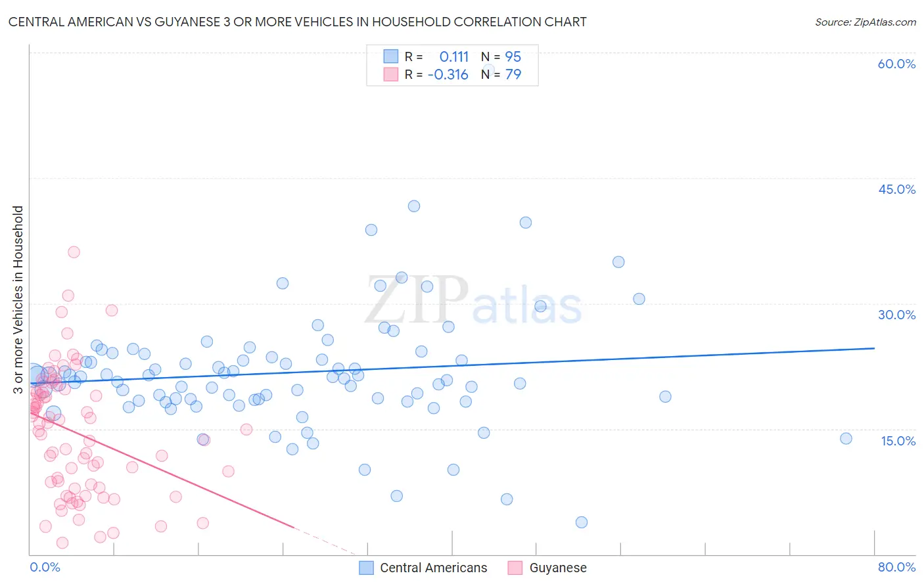The width and height of the screenshot is (924, 586).
Task: Click the 30.0% y-axis label
Action: point(896,315)
